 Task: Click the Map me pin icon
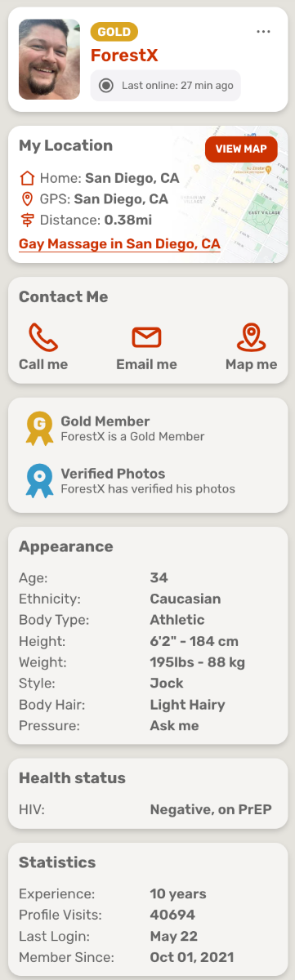click(252, 337)
